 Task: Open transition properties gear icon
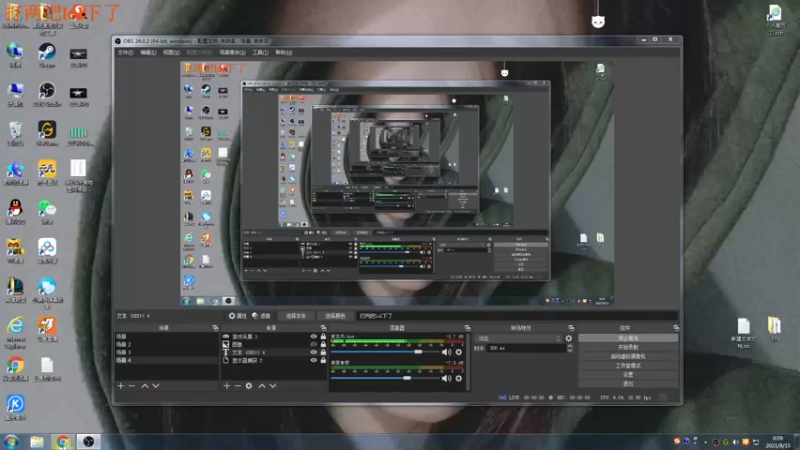[569, 338]
